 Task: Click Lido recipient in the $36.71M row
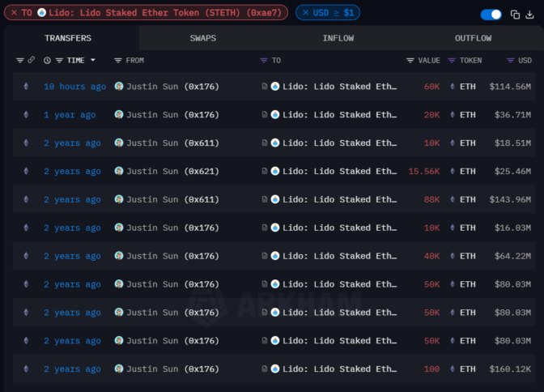tap(339, 114)
